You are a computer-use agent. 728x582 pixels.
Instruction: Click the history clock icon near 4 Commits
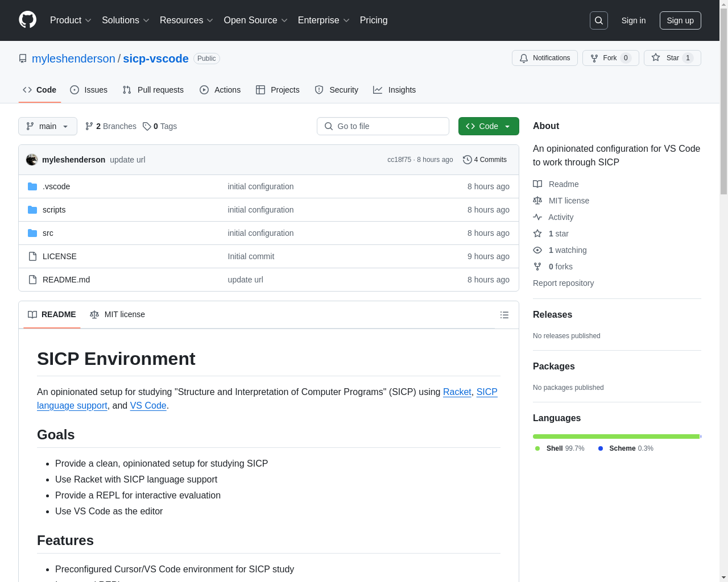[468, 160]
